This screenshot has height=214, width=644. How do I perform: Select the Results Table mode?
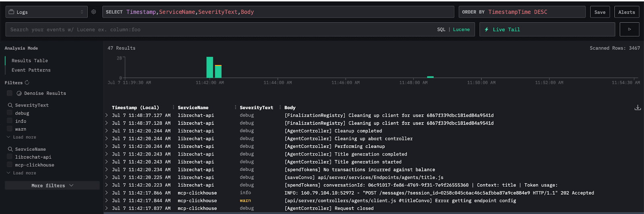pos(29,61)
